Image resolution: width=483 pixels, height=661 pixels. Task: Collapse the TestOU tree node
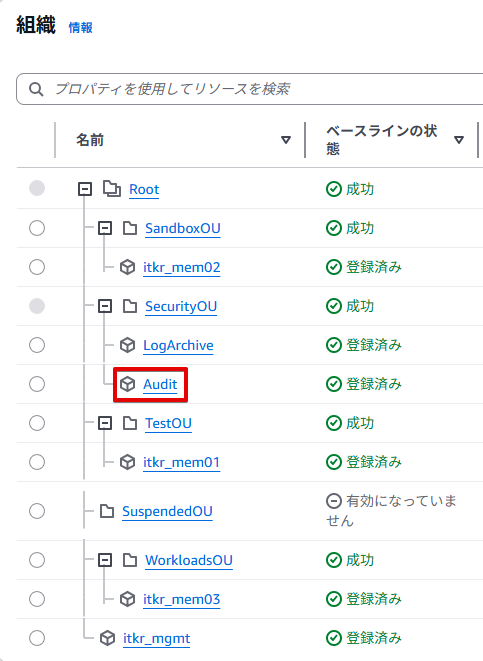pyautogui.click(x=105, y=423)
